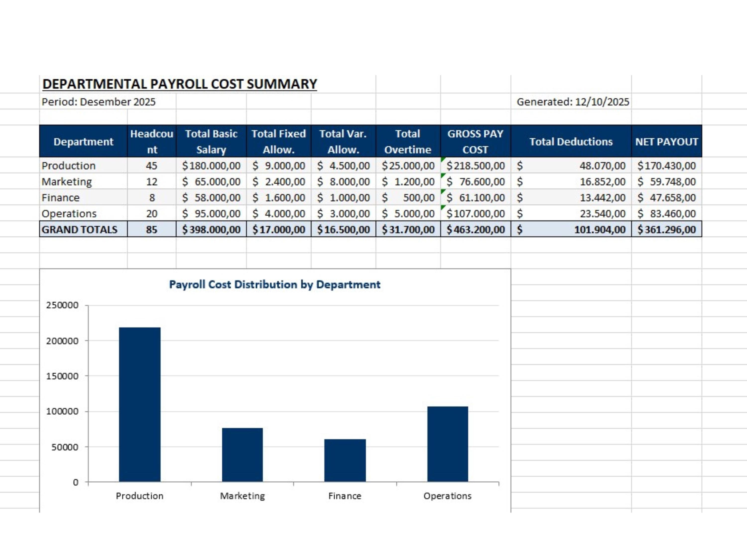Select Marketing variable allowance $8.000,00

[x=343, y=182]
